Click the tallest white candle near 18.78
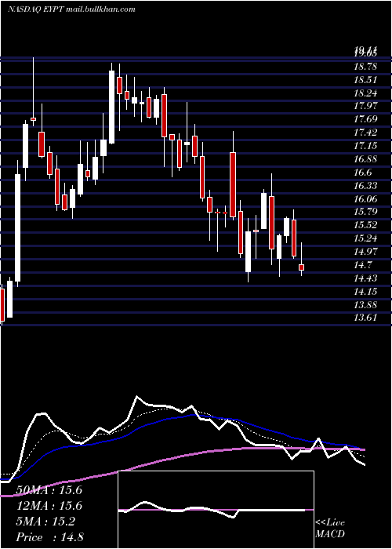 click(x=111, y=107)
